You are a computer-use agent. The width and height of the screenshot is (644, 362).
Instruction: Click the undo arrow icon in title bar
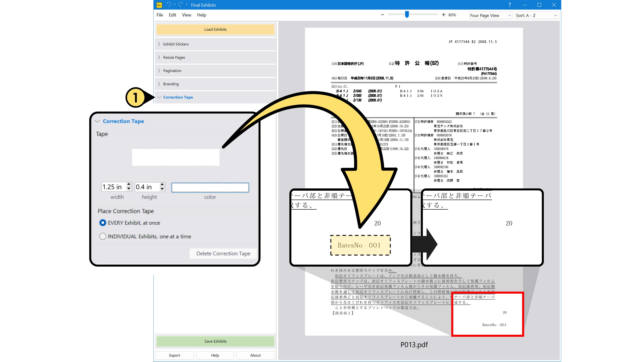tap(169, 5)
